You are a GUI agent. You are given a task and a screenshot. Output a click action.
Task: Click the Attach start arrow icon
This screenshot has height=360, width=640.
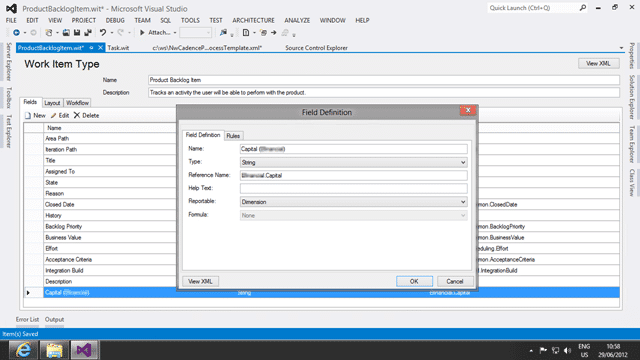tap(142, 33)
